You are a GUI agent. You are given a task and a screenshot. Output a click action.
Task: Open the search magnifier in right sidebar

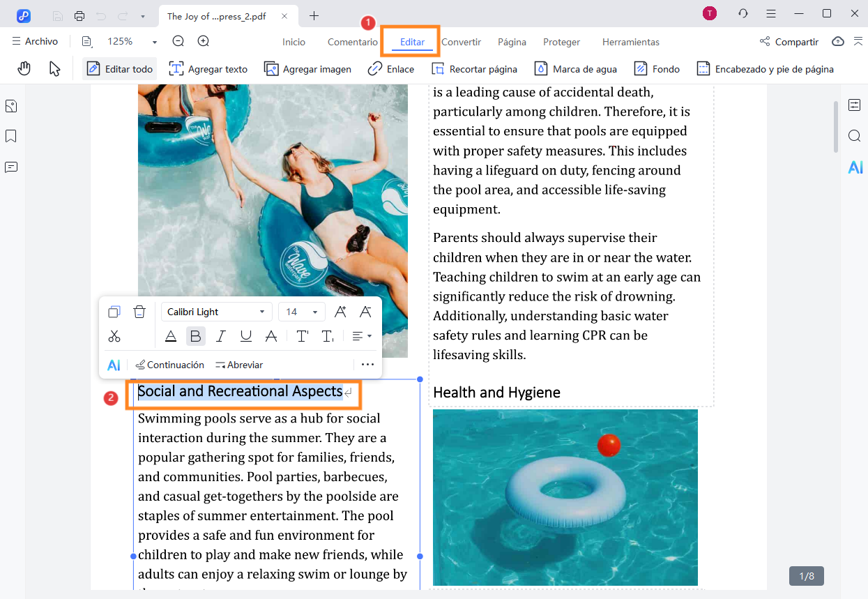pyautogui.click(x=854, y=136)
